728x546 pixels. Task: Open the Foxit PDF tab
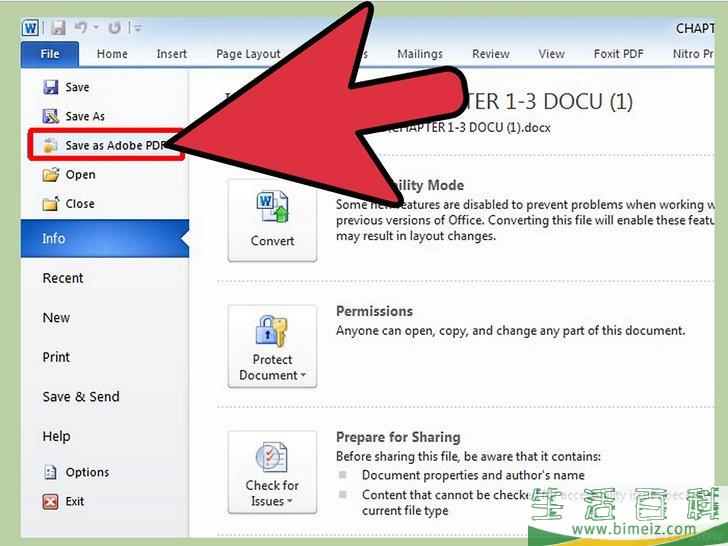(618, 54)
